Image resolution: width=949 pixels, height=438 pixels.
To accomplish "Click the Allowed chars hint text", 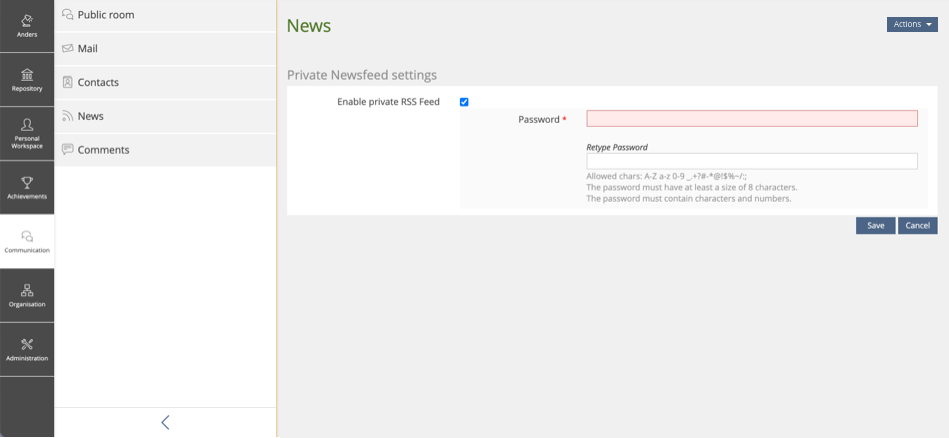I will 666,177.
